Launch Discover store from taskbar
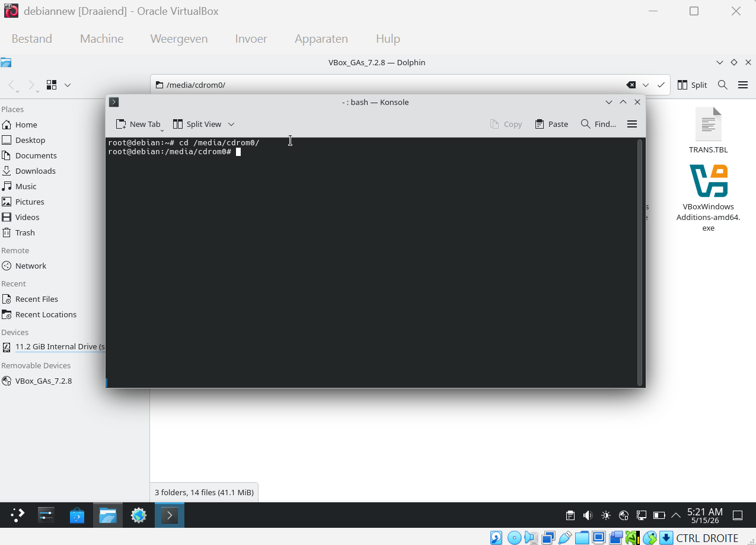This screenshot has width=756, height=545. tap(77, 515)
